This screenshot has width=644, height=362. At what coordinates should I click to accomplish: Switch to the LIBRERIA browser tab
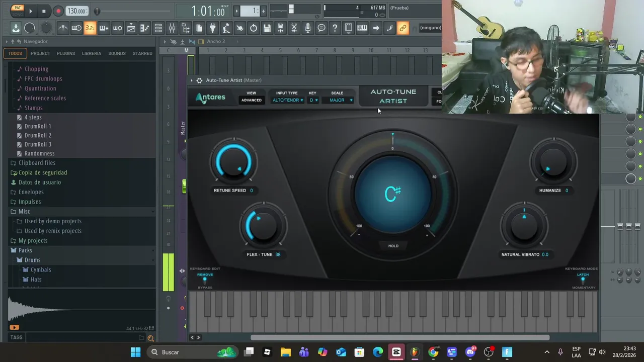tap(92, 53)
